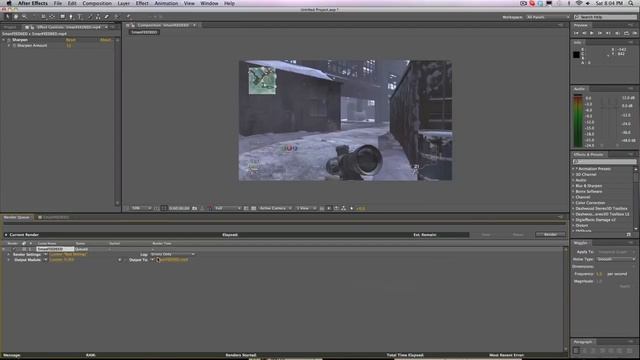640x360 pixels.
Task: Open Spotlight search icon in menu bar
Action: point(631,3)
